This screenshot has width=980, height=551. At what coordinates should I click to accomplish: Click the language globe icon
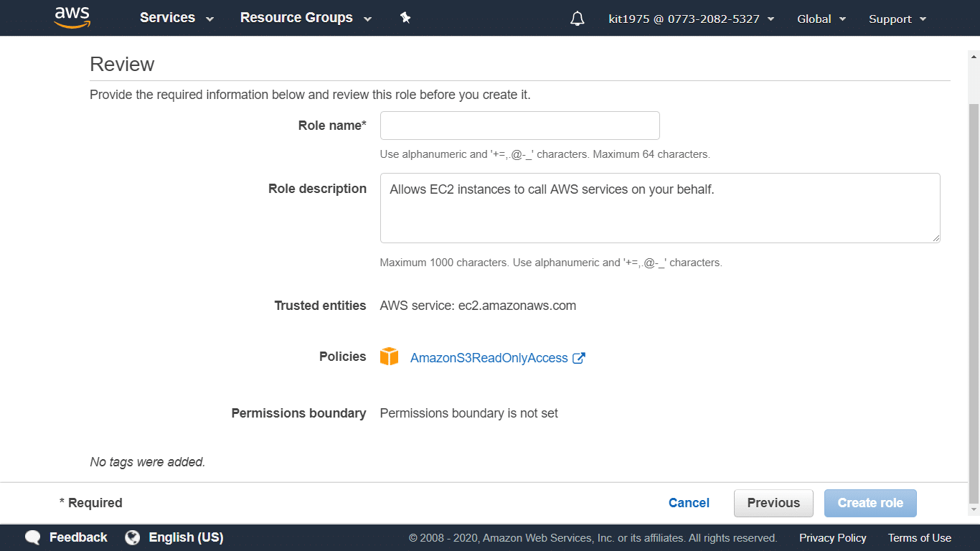pyautogui.click(x=132, y=537)
